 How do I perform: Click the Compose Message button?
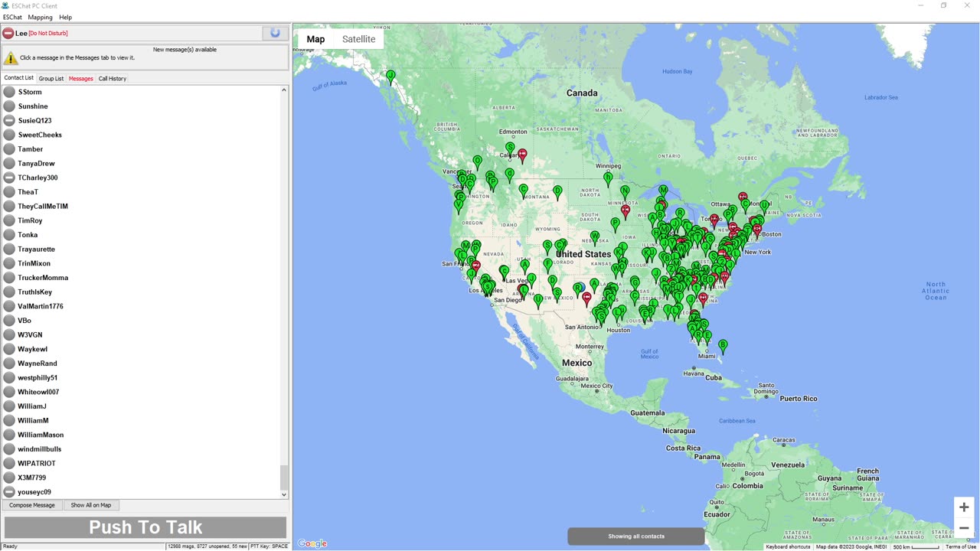32,505
